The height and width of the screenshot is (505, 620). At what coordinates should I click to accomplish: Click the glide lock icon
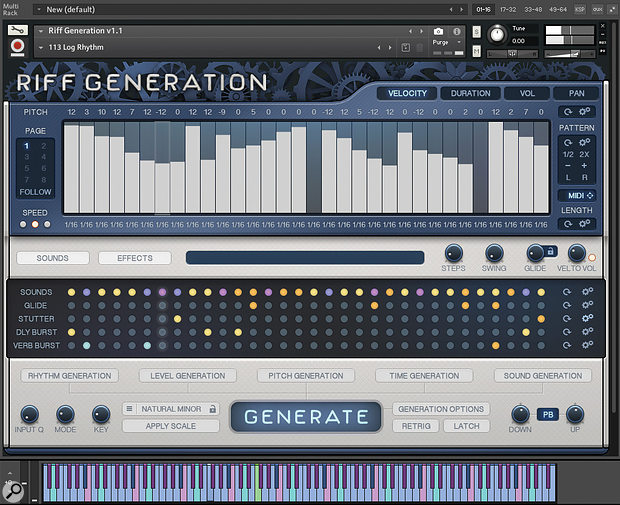point(550,251)
